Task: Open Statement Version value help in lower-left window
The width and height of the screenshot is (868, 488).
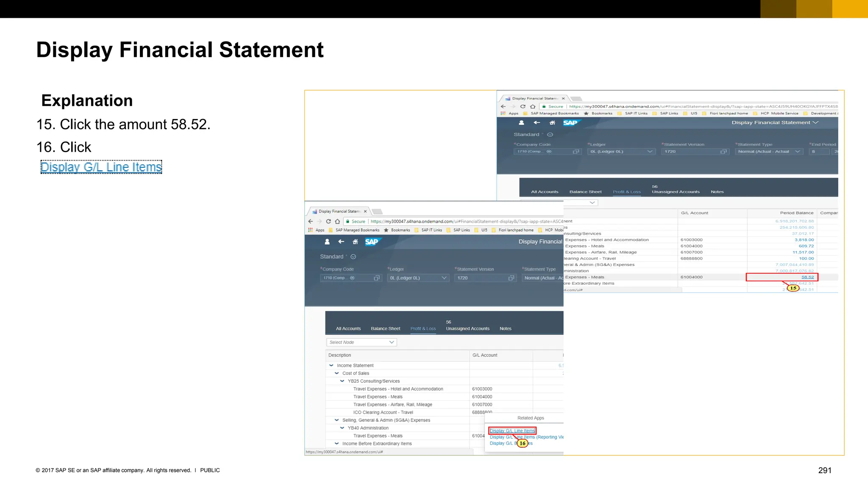Action: coord(511,278)
